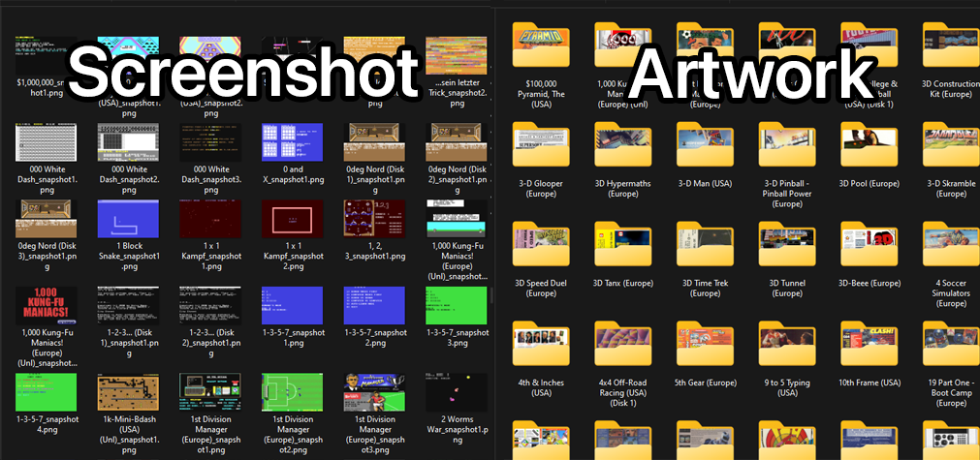980x460 pixels.
Task: Open the 3D Hypermaths (Europe) folder
Action: click(623, 144)
